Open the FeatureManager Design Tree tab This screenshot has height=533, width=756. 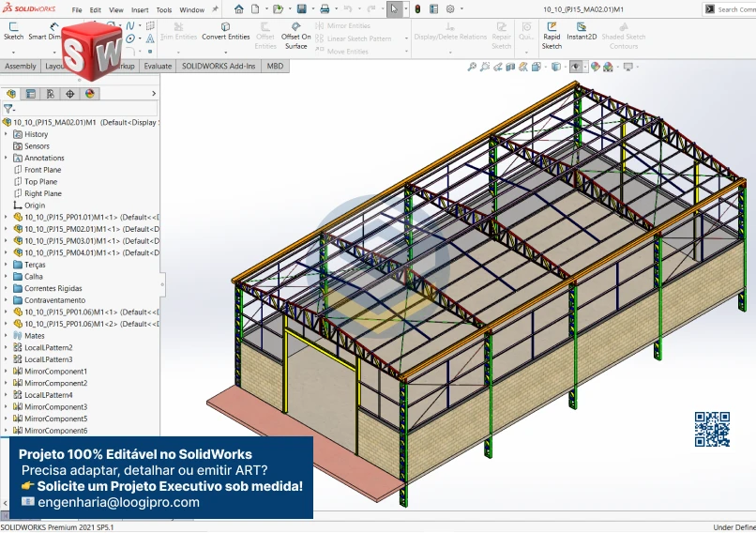pyautogui.click(x=11, y=94)
